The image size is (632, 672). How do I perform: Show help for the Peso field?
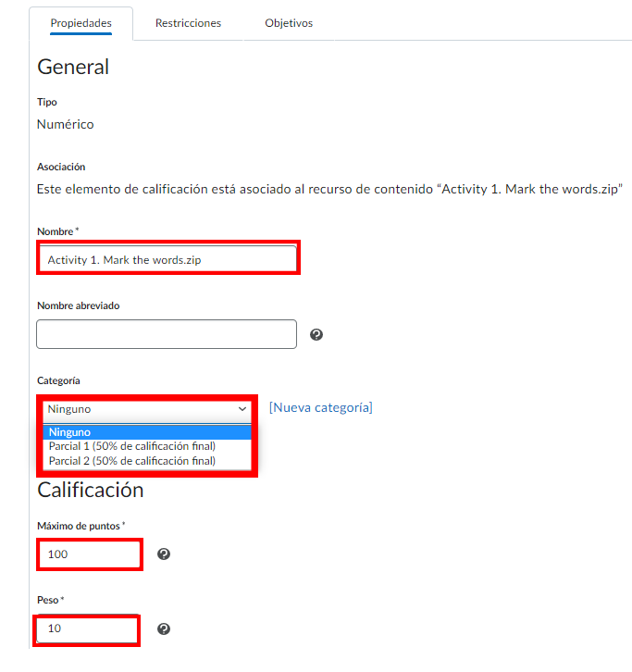click(x=164, y=629)
